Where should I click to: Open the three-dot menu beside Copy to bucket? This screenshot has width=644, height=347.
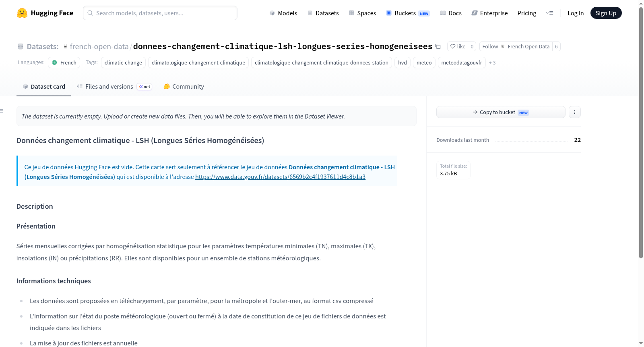tap(575, 112)
